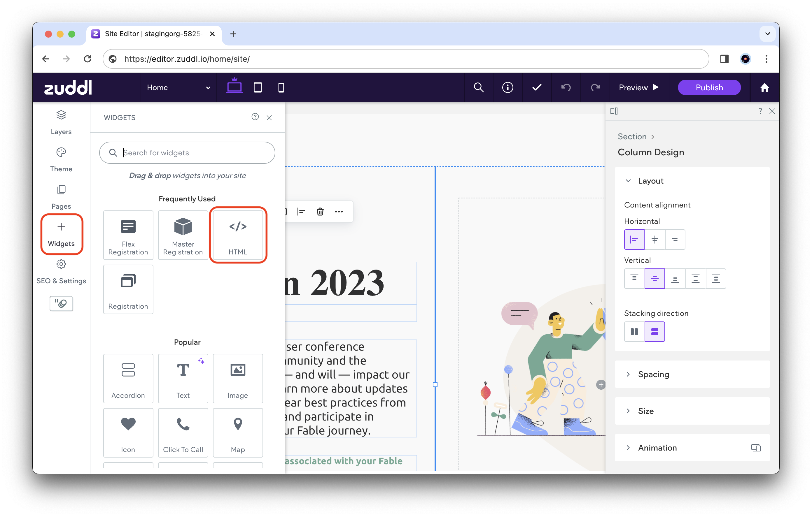Open the Home page dropdown
The height and width of the screenshot is (517, 812).
(x=178, y=87)
